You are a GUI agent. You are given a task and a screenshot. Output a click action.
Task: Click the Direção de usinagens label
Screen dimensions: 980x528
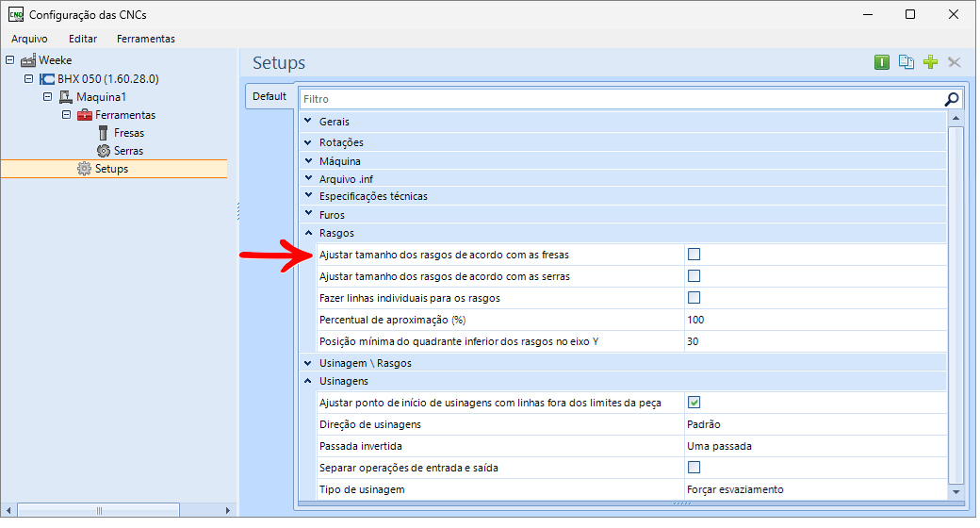tap(370, 424)
